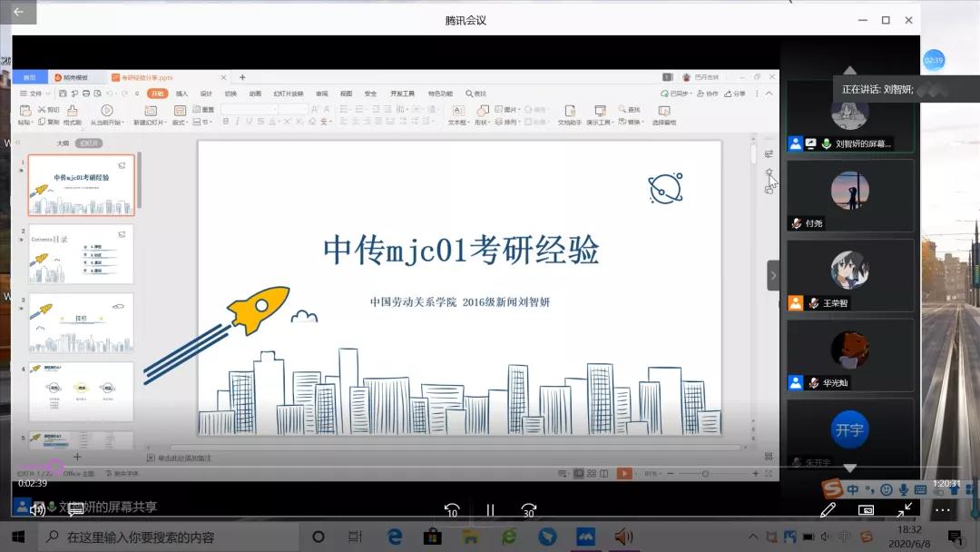980x552 pixels.
Task: Toggle the captions icon in the player
Action: click(75, 508)
